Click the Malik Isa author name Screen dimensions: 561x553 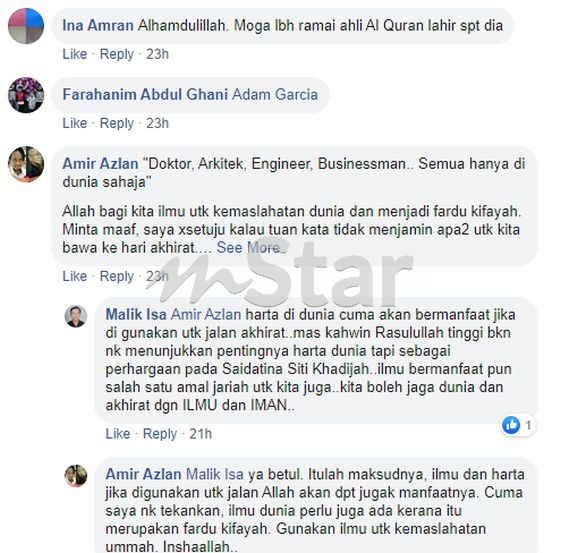coord(136,315)
